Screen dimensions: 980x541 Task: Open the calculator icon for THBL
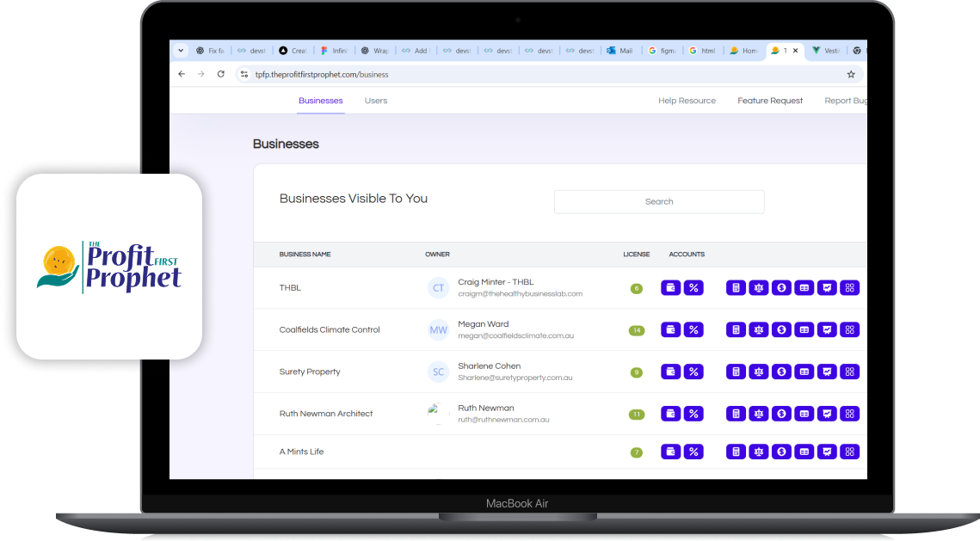(x=736, y=287)
